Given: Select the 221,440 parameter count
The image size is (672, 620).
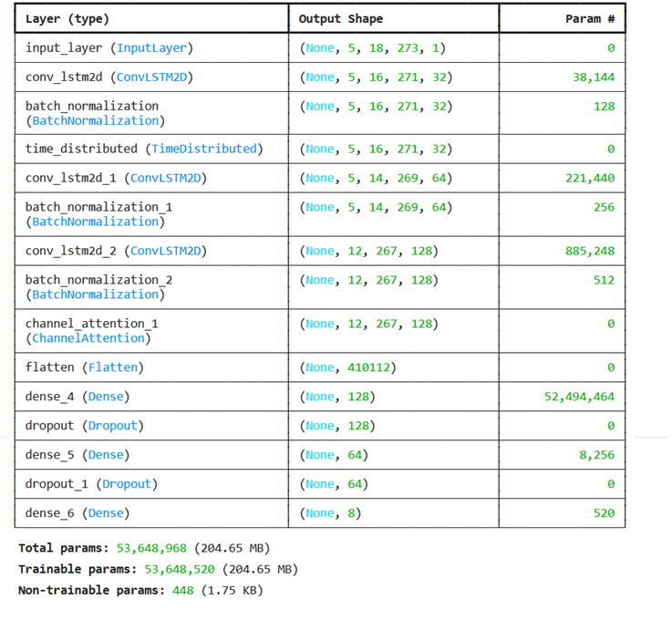Looking at the screenshot, I should pyautogui.click(x=590, y=178).
